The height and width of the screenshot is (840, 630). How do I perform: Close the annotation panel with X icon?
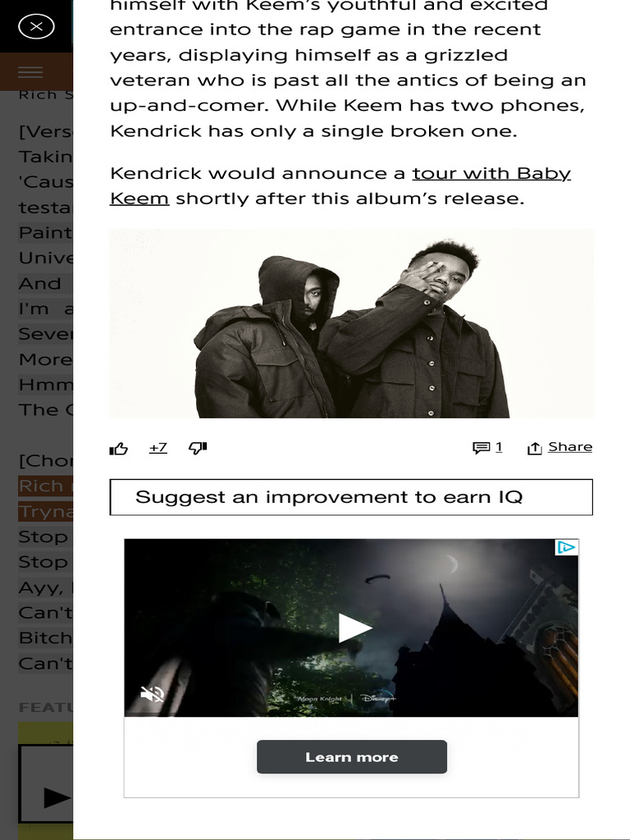36,26
